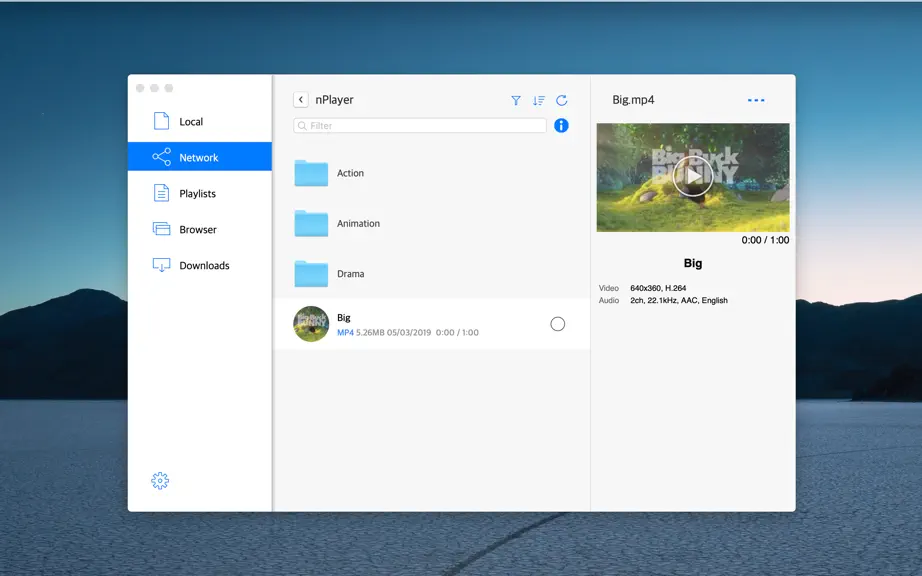Open the Browser section
The width and height of the screenshot is (922, 576).
(x=200, y=229)
